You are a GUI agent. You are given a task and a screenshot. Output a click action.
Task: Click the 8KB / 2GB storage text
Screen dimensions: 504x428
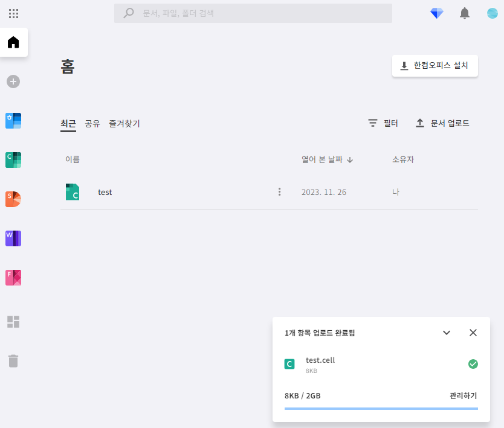[x=303, y=395]
